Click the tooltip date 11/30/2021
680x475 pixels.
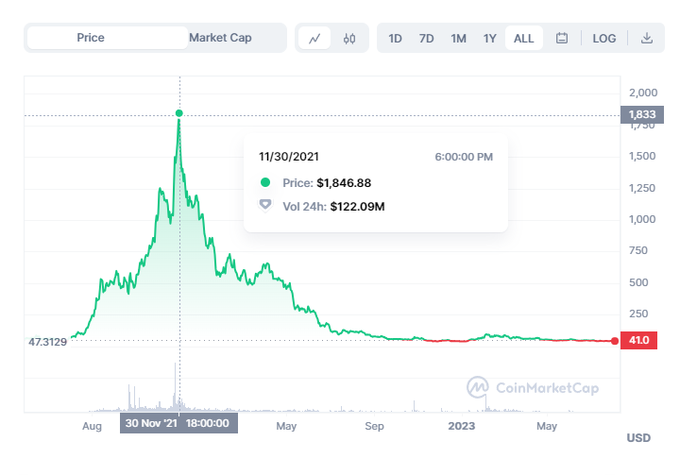tap(289, 157)
